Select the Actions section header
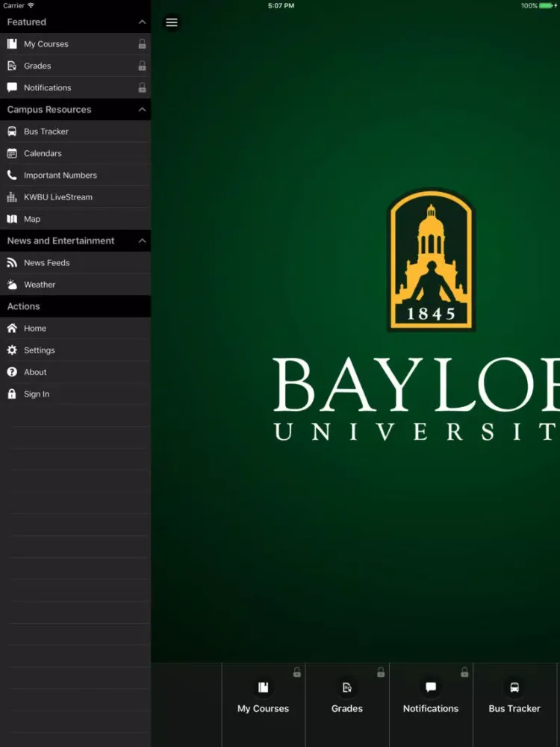This screenshot has height=747, width=560. [75, 306]
